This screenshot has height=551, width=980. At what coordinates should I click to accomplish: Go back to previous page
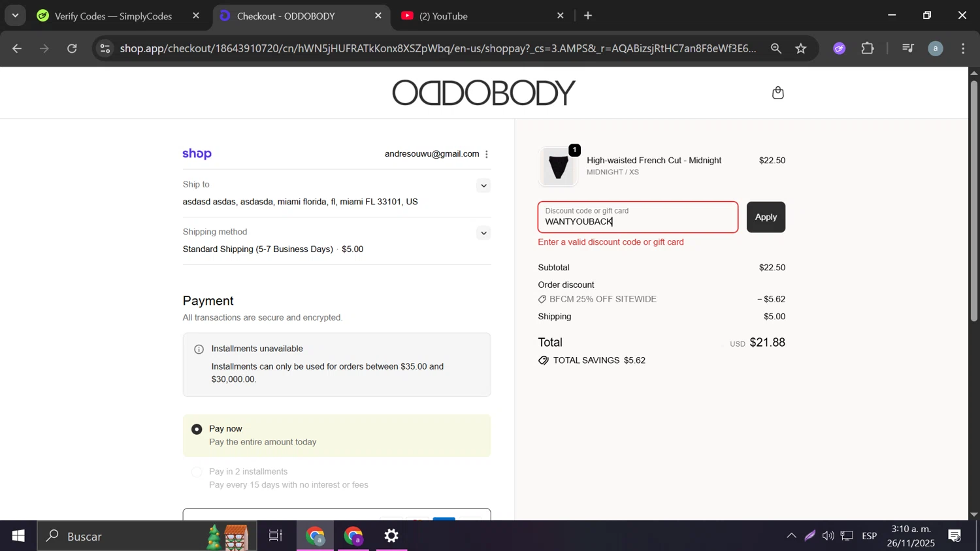(x=18, y=48)
